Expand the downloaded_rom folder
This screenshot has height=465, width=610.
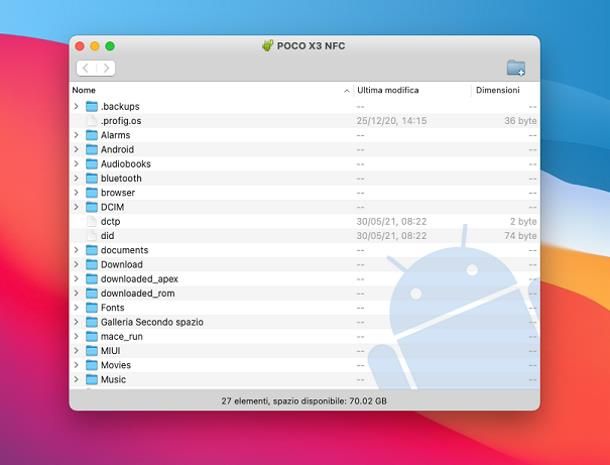(76, 293)
